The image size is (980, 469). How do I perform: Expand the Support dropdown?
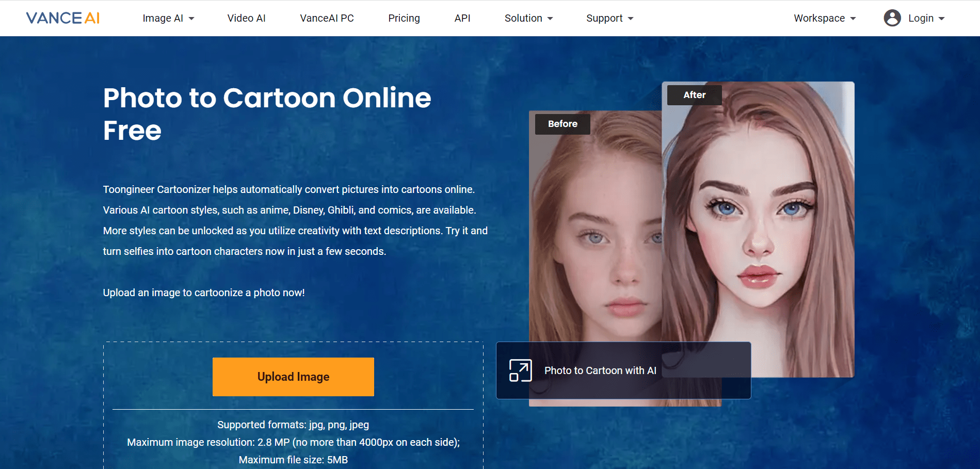(609, 18)
